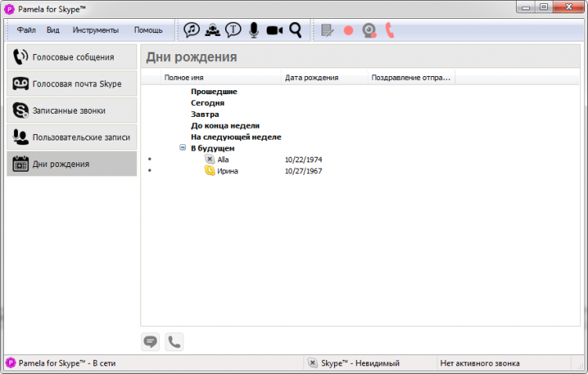Open the Помощь menu
The height and width of the screenshot is (374, 588).
148,30
